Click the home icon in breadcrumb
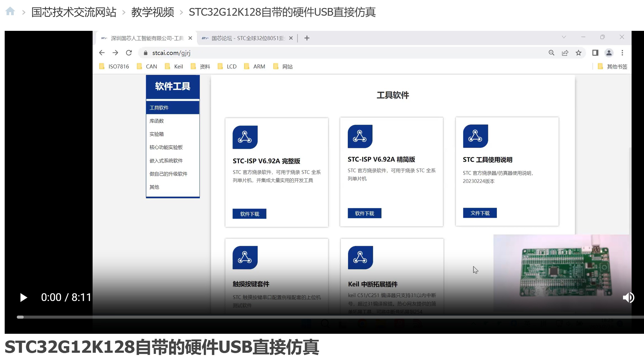This screenshot has width=644, height=358. 10,12
